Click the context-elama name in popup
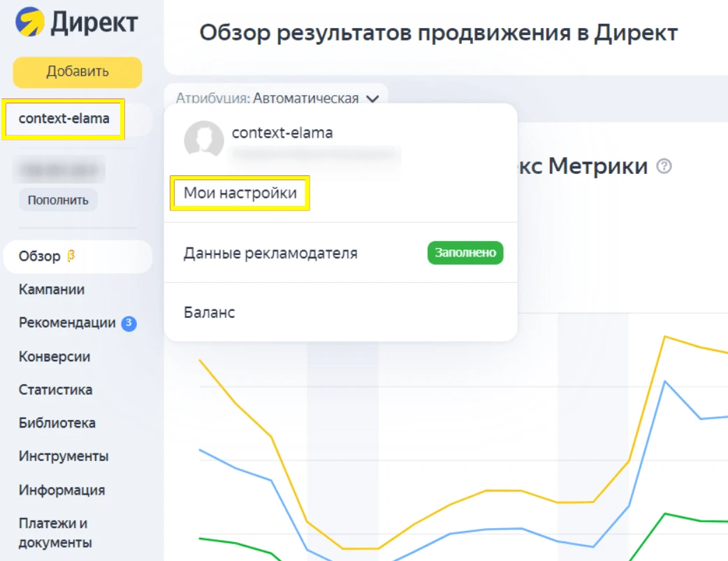Image resolution: width=728 pixels, height=561 pixels. click(x=282, y=133)
